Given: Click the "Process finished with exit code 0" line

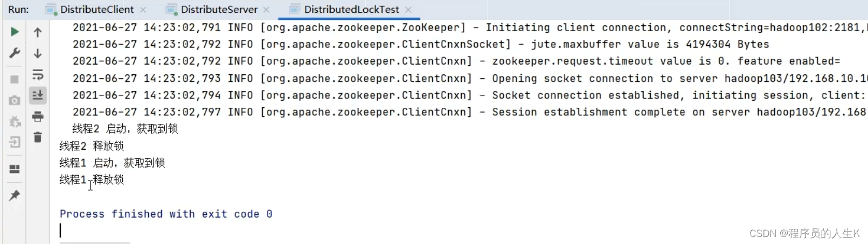Looking at the screenshot, I should tap(166, 214).
